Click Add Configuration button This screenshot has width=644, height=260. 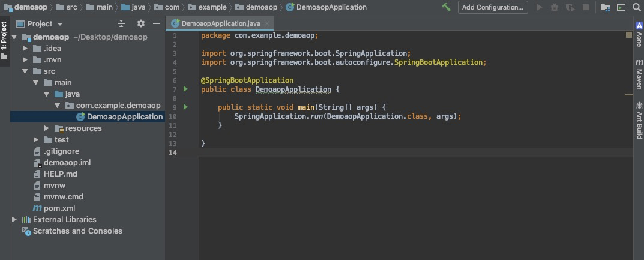click(492, 7)
